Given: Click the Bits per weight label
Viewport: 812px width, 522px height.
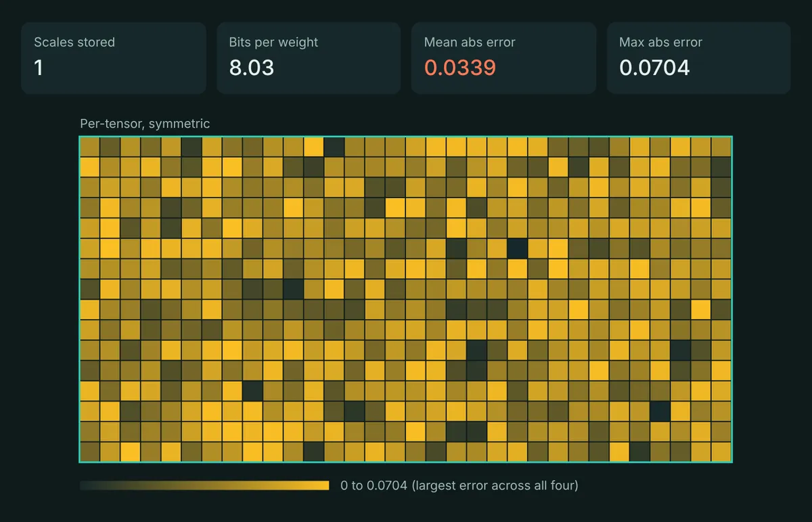Looking at the screenshot, I should [273, 42].
